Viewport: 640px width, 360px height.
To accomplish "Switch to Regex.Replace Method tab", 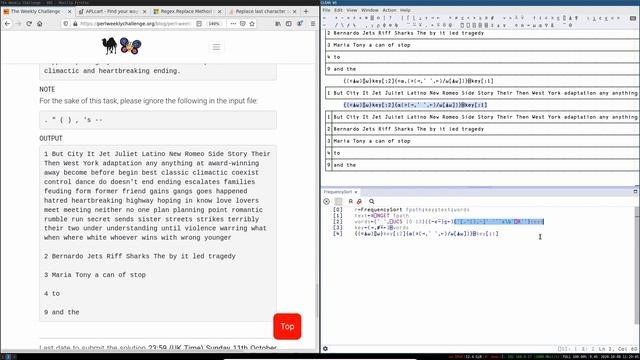I will click(187, 11).
